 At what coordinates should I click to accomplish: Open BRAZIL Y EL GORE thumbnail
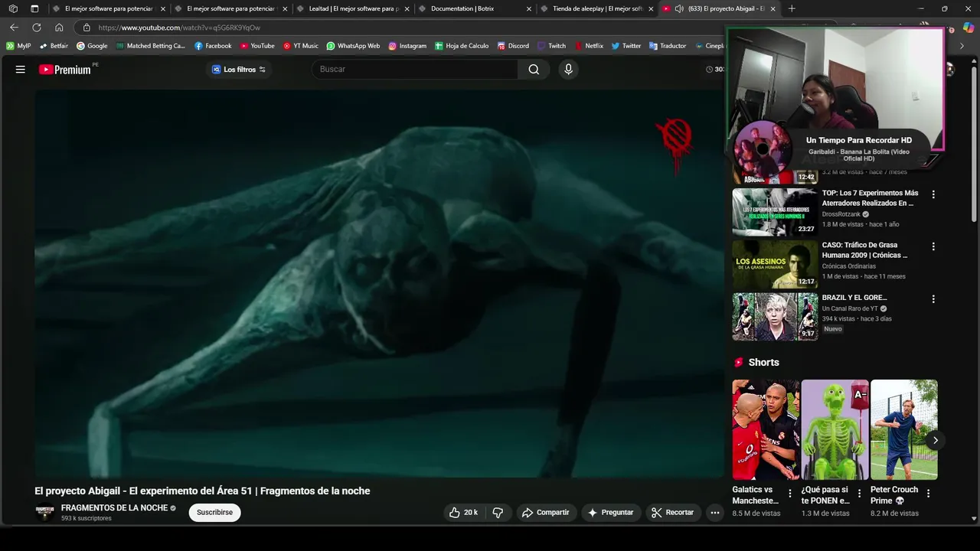[775, 316]
